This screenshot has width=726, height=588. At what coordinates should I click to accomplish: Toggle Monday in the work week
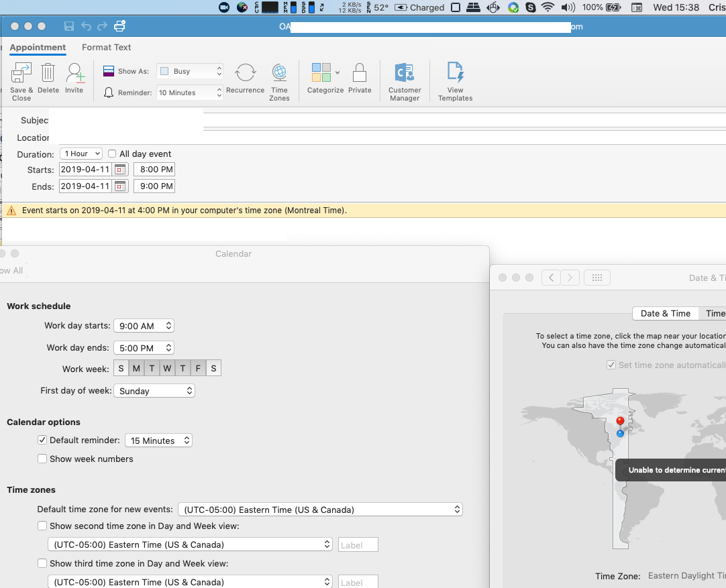(x=136, y=368)
